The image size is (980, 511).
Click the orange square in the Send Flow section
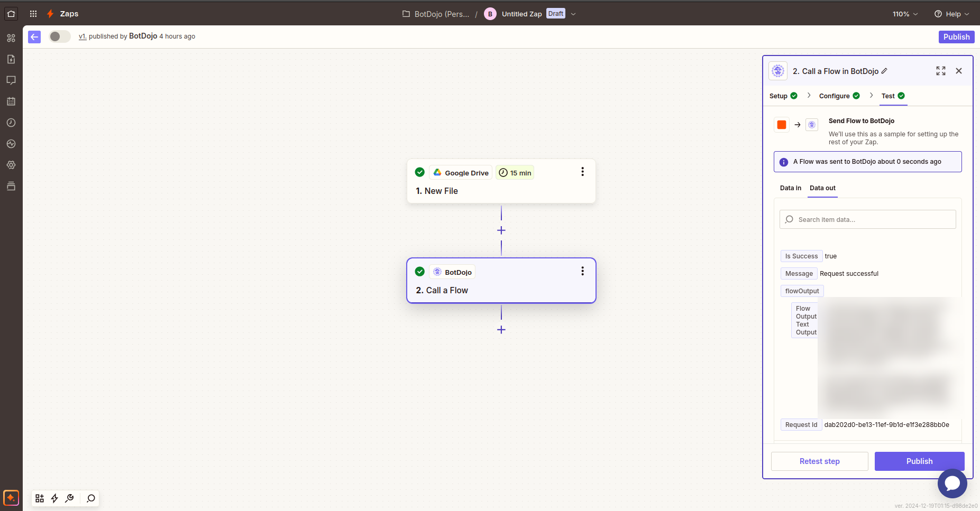tap(782, 125)
